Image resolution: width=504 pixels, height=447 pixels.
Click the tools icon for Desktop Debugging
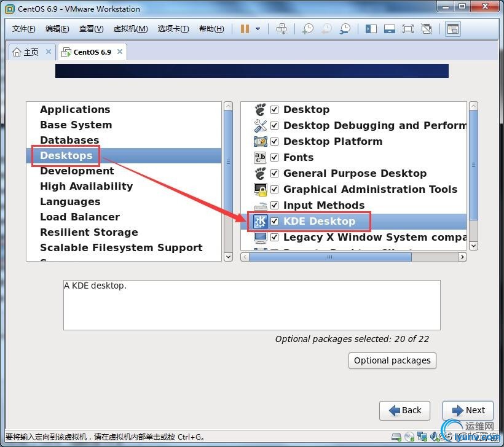click(x=261, y=125)
